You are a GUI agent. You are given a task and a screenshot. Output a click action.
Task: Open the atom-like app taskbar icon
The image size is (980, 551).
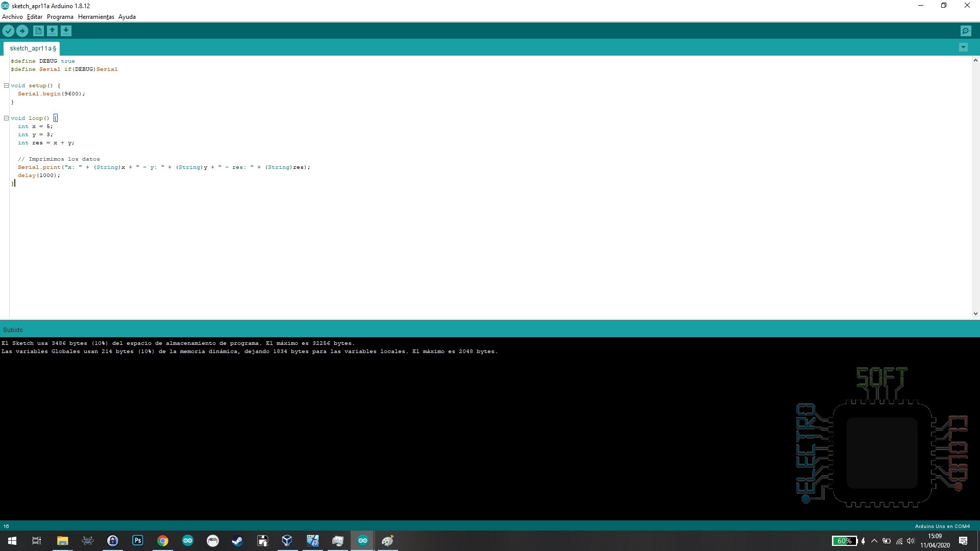coord(88,541)
